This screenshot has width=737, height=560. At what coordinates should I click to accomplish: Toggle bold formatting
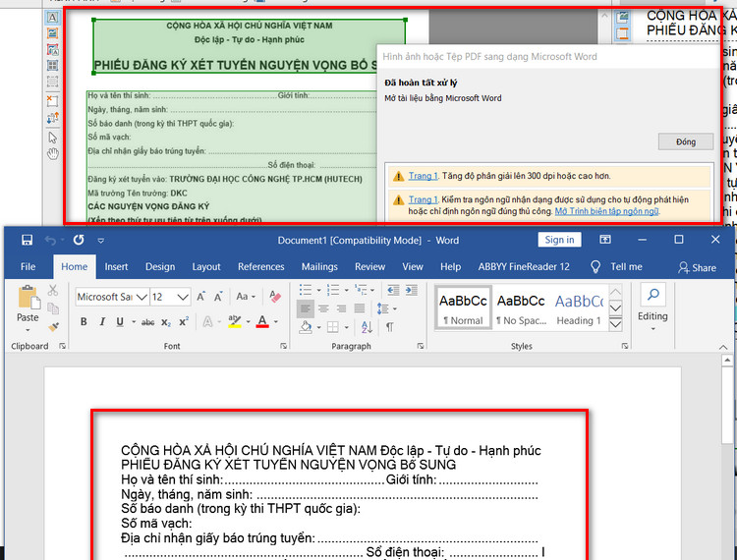click(x=84, y=322)
